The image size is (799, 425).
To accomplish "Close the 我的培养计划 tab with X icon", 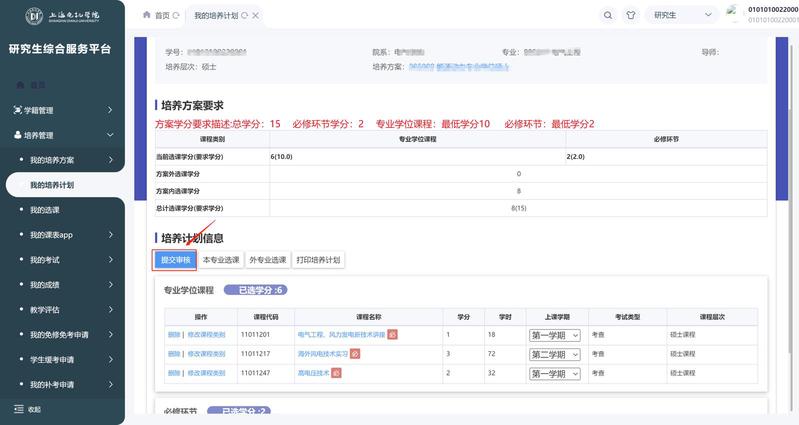I will pos(256,16).
